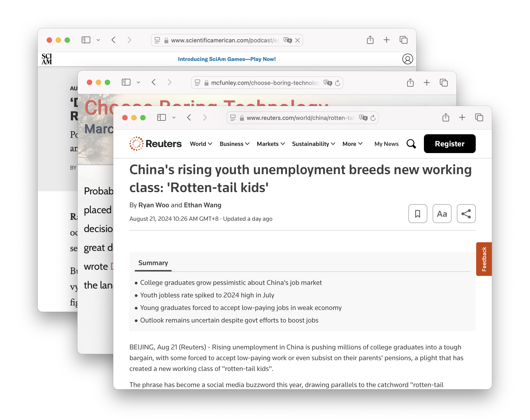Reload the mcfunley.com page
Viewport: 530px width, 420px height.
[x=338, y=83]
